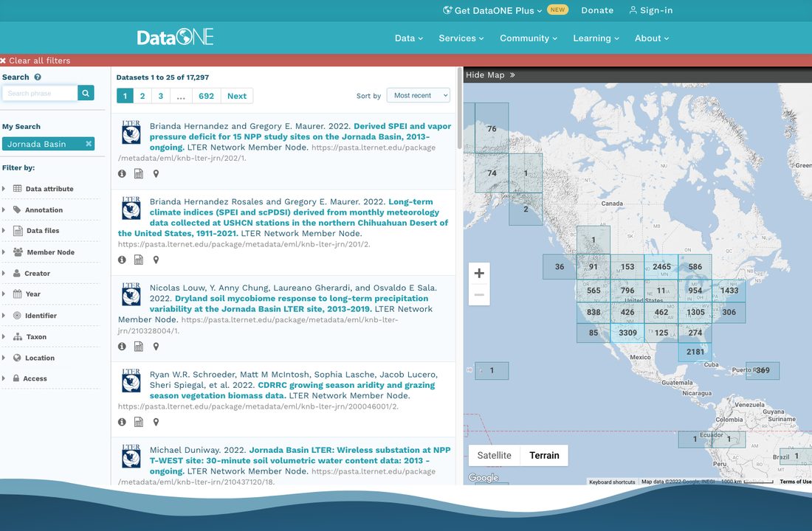Click the LTER logo of the CDRRC dataset

[131, 381]
